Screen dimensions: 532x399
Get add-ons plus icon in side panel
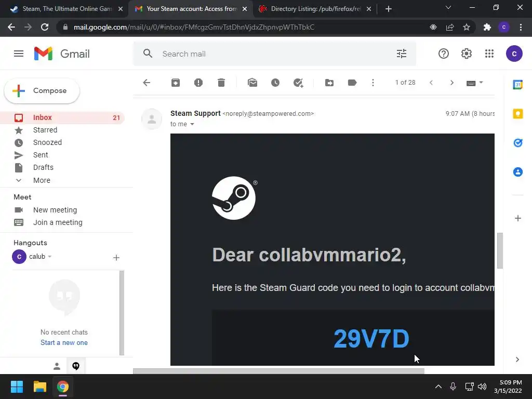tap(518, 218)
